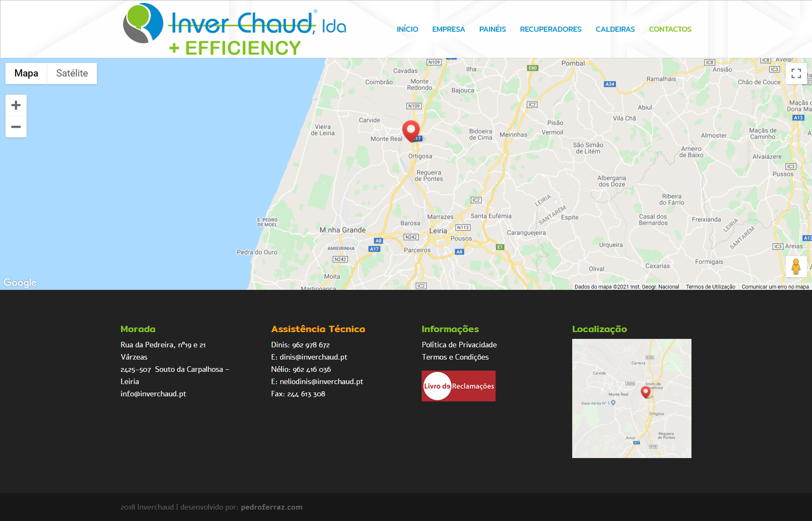Toggle fullscreen view of the map
The image size is (812, 521).
tap(796, 74)
